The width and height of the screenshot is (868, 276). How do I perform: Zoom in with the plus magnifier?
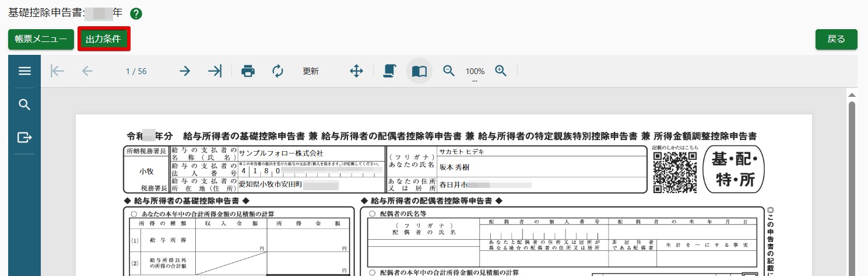pyautogui.click(x=501, y=71)
